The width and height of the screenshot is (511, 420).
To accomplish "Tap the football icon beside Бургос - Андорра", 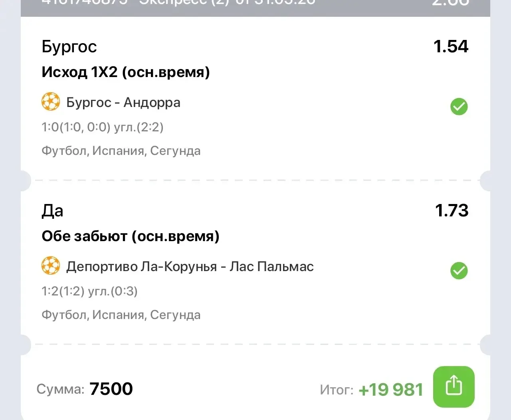I will point(51,102).
